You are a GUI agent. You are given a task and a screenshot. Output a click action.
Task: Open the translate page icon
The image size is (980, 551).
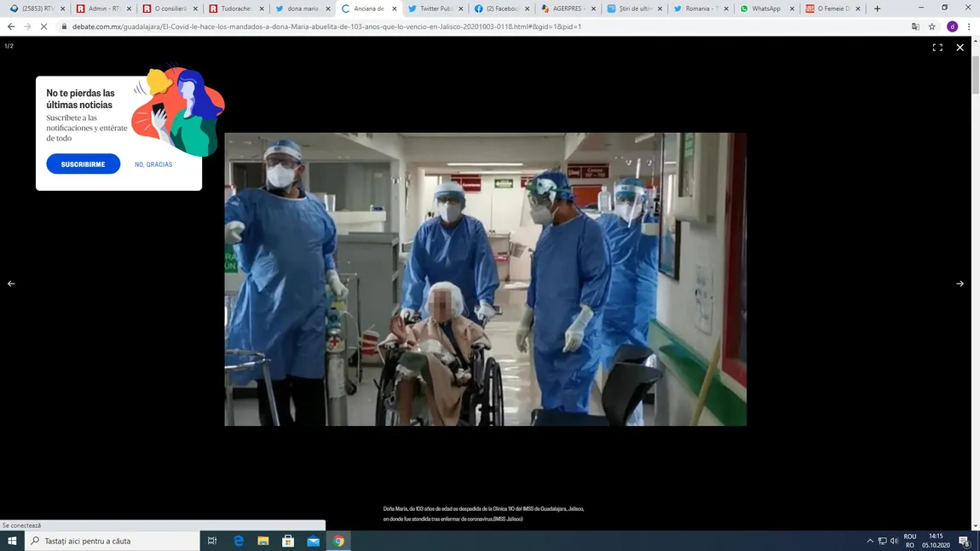click(915, 26)
